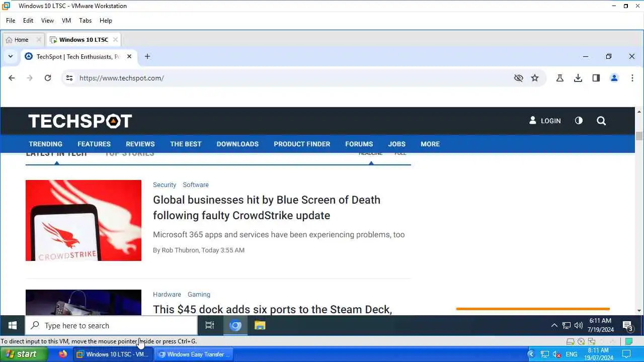Click the host green start button
Screen dimensions: 644x362
[24, 354]
